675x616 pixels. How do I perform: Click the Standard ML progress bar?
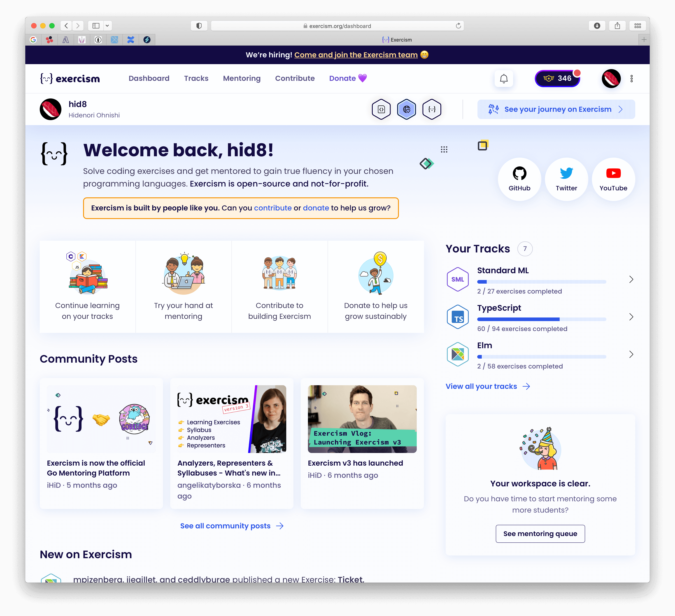[x=541, y=282]
